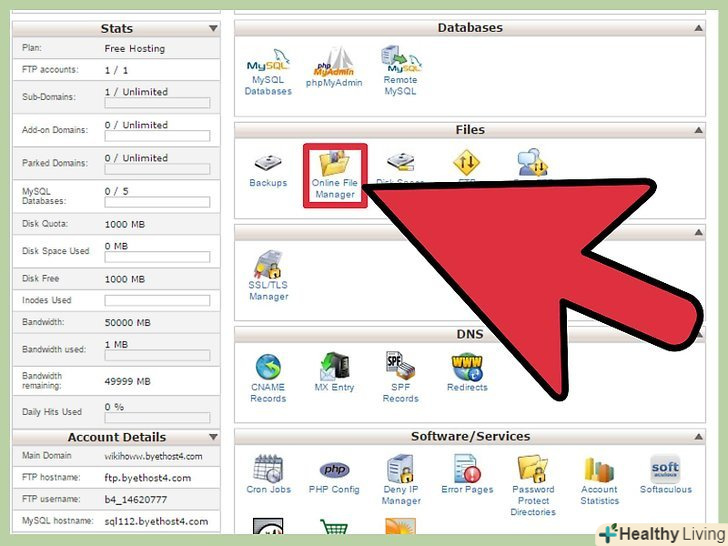Viewport: 728px width, 546px height.
Task: Open MX Entry icon
Action: [x=334, y=366]
